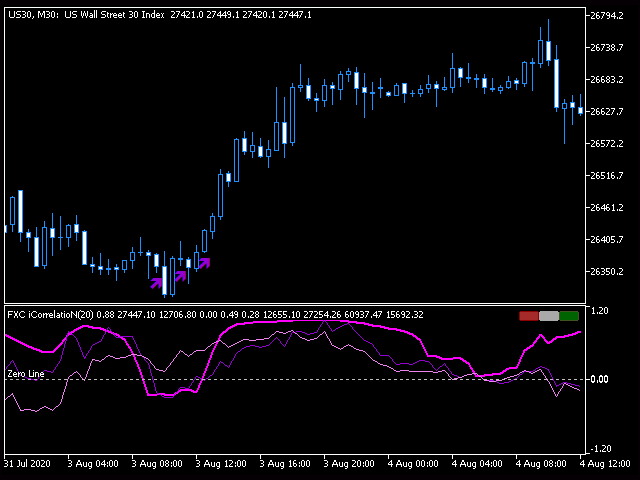Click the 0.00 indicator scale value
640x480 pixels.
click(x=600, y=380)
